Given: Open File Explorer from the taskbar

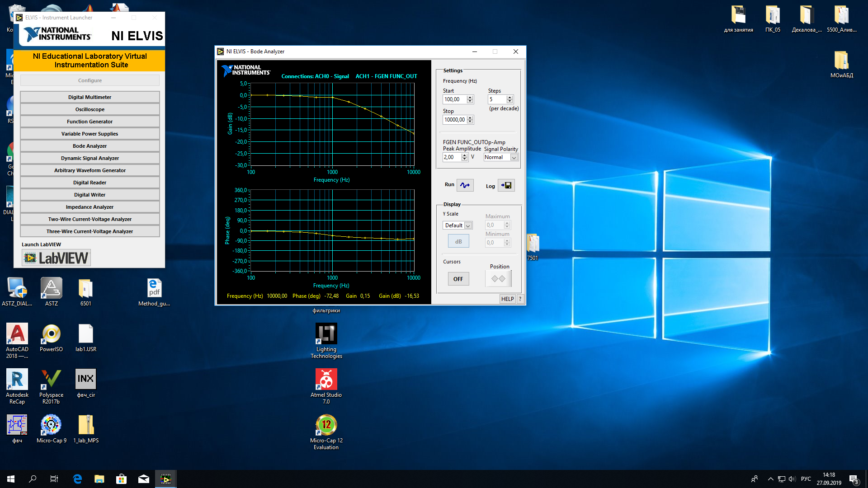Looking at the screenshot, I should [99, 479].
